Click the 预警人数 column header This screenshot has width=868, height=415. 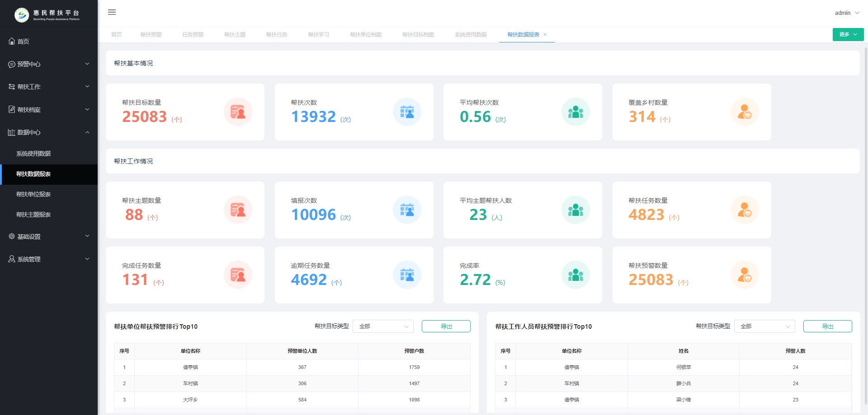coord(796,351)
